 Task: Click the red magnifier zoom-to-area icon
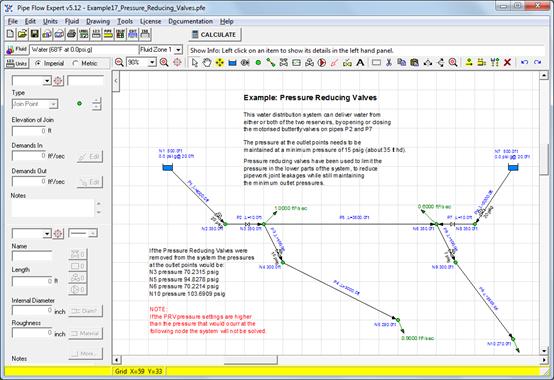point(453,63)
